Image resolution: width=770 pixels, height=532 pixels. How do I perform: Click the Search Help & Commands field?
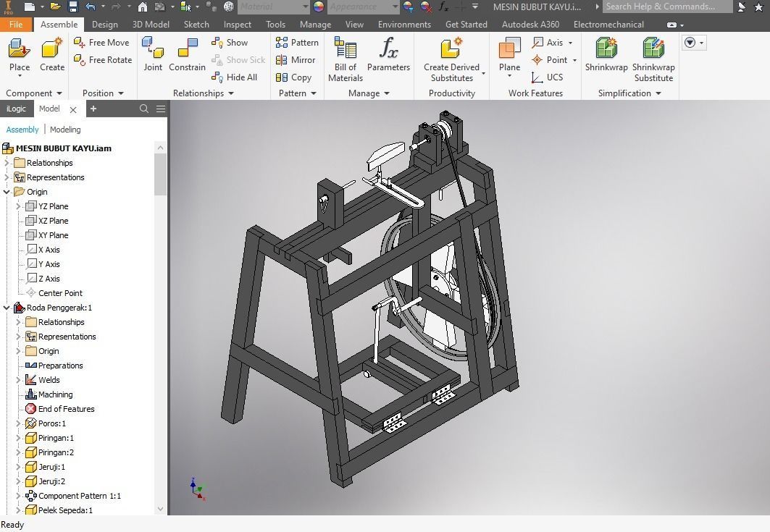(667, 7)
